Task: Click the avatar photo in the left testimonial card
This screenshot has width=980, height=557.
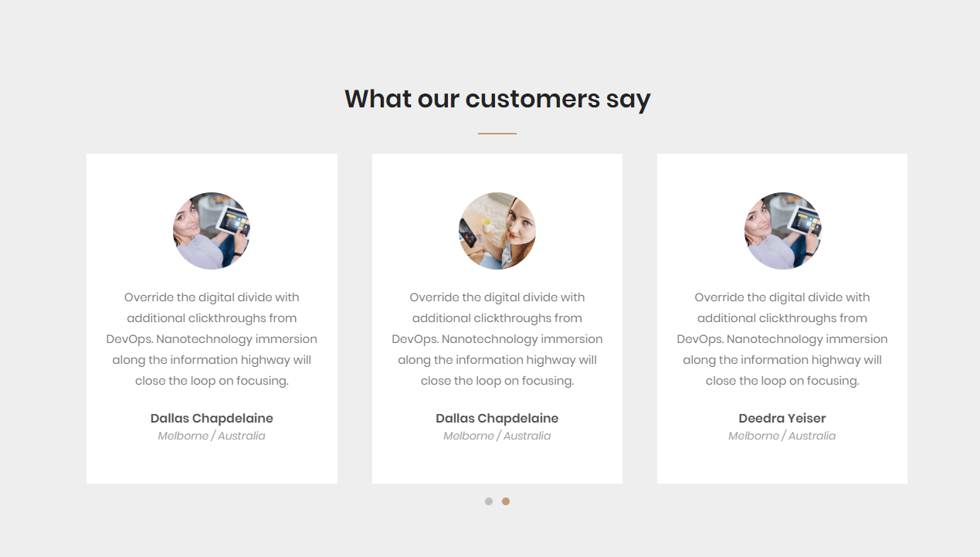Action: (x=212, y=230)
